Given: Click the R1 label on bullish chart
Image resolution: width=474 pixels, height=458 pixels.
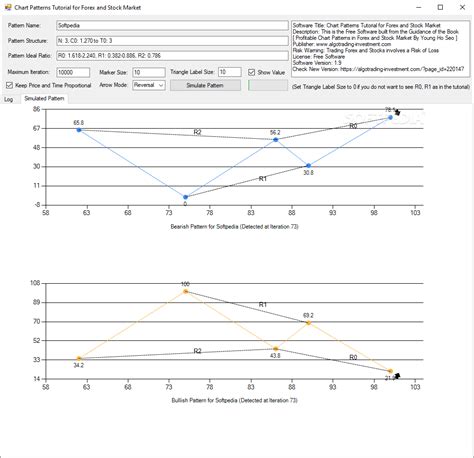Looking at the screenshot, I should [263, 305].
